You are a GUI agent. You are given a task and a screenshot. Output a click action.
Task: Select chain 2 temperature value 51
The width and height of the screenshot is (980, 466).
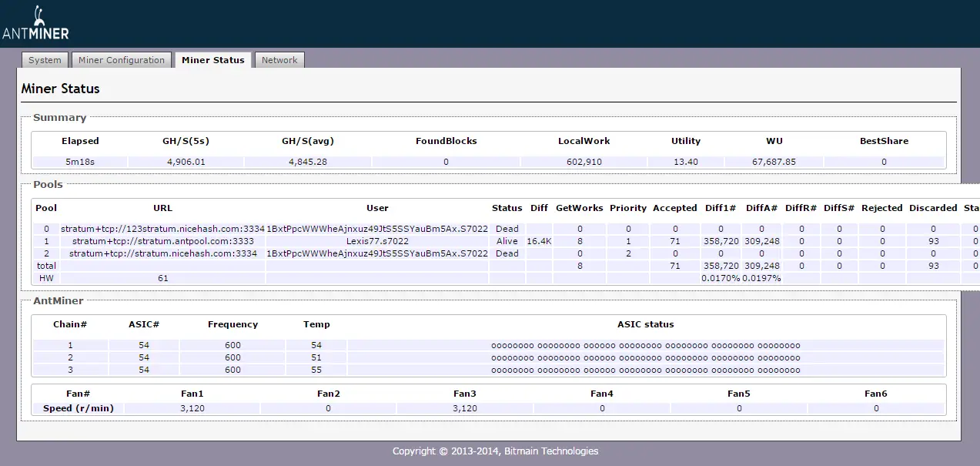click(x=316, y=358)
